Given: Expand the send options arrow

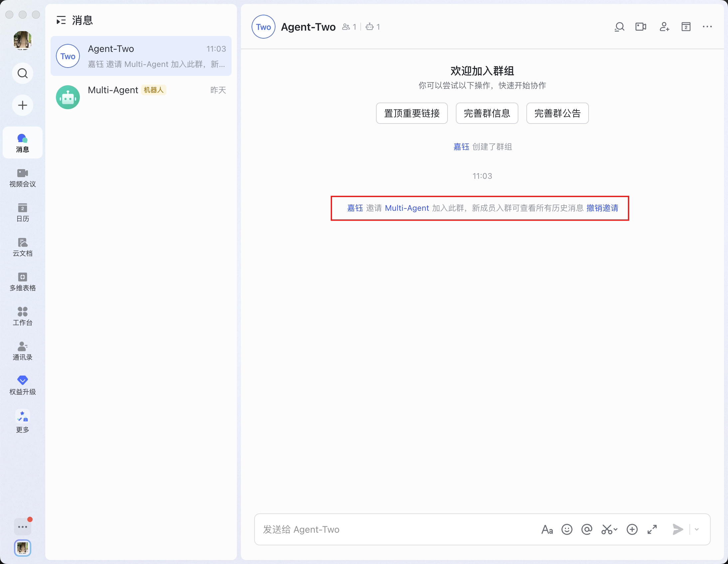Looking at the screenshot, I should [697, 530].
